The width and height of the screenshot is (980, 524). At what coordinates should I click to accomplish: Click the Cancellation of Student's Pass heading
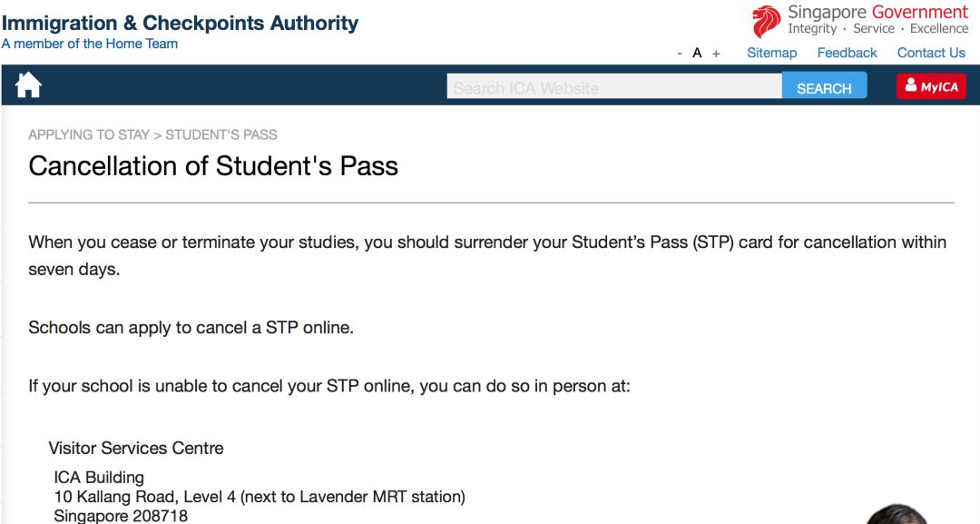[x=213, y=166]
